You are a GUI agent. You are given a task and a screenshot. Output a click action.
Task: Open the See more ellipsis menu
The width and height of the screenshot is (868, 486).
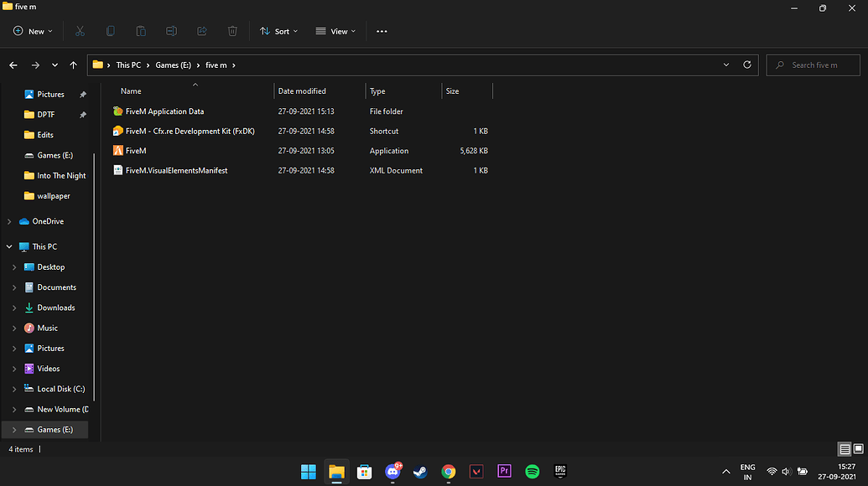pyautogui.click(x=382, y=31)
